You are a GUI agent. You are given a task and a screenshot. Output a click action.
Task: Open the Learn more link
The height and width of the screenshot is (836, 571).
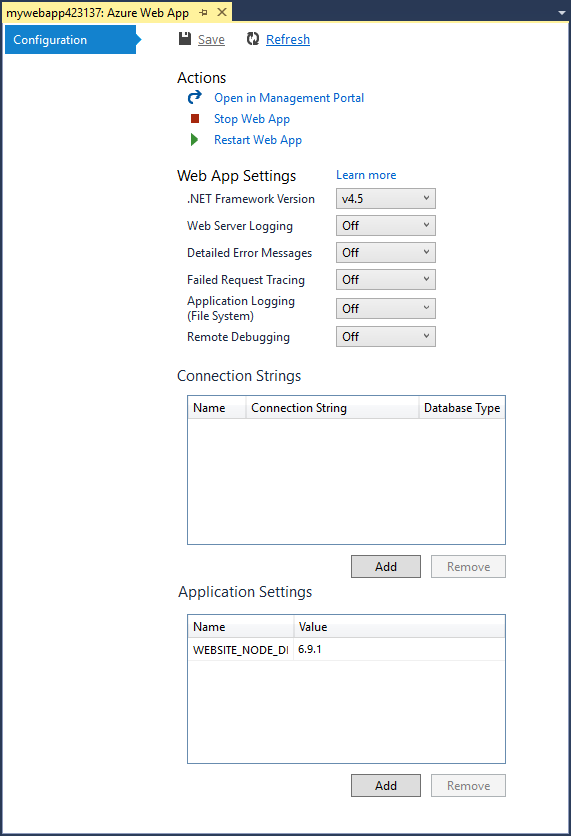coord(366,175)
